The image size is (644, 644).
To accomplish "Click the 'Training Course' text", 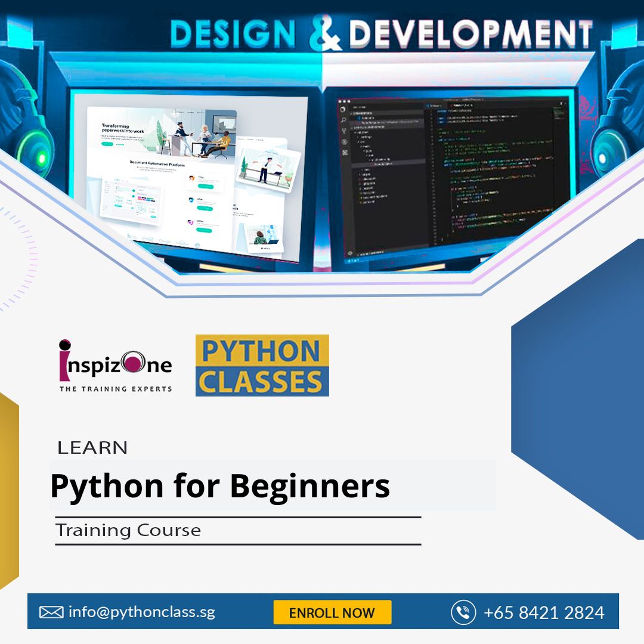I will tap(128, 530).
